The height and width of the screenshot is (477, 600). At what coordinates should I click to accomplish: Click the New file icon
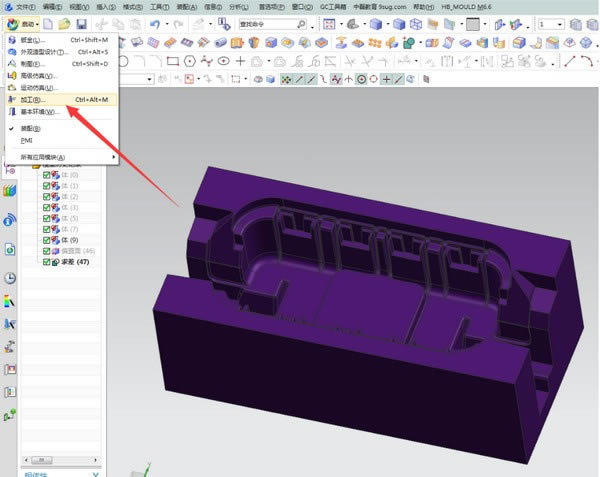tap(47, 23)
